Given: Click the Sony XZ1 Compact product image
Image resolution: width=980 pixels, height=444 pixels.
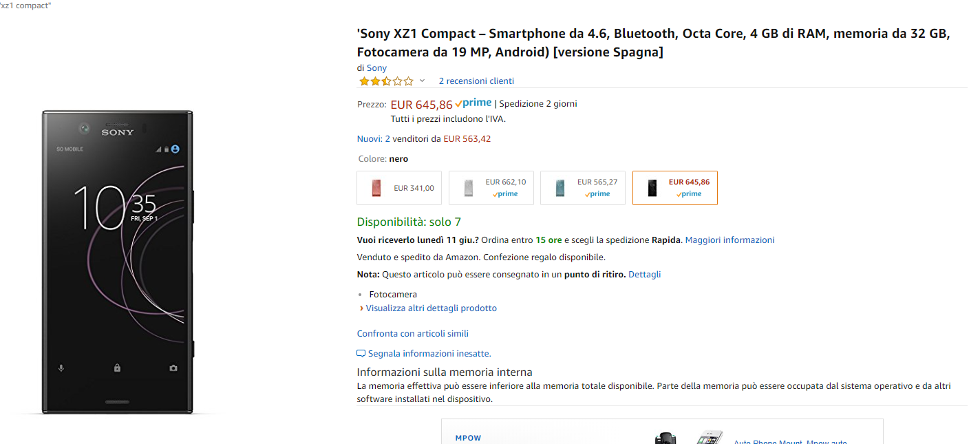Looking at the screenshot, I should (x=117, y=262).
